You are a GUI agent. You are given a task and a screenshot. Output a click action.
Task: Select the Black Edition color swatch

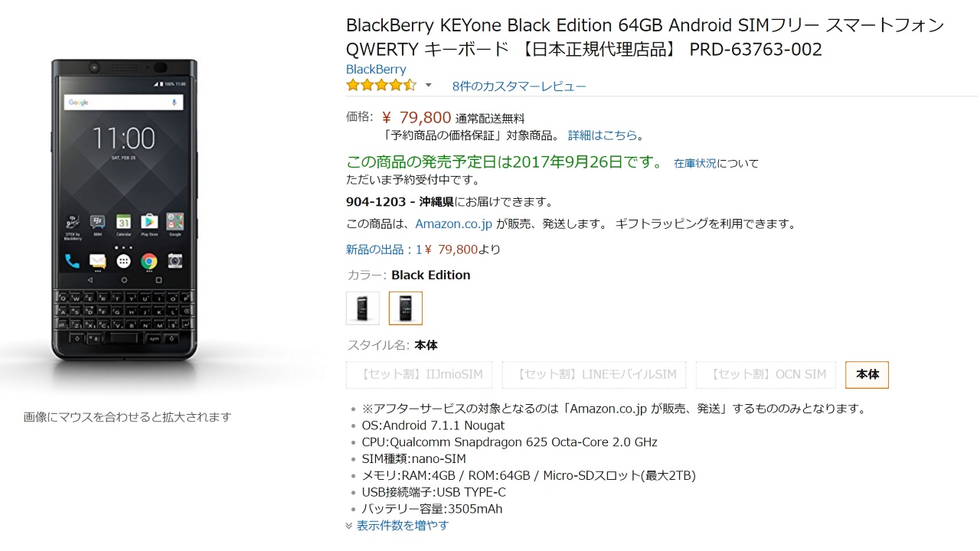coord(406,308)
